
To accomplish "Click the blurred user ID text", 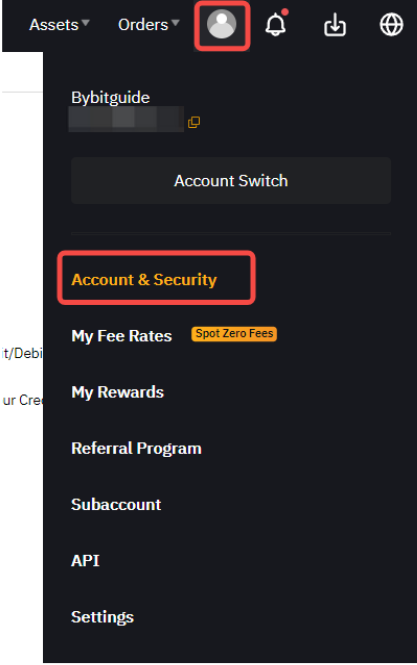I will point(126,119).
